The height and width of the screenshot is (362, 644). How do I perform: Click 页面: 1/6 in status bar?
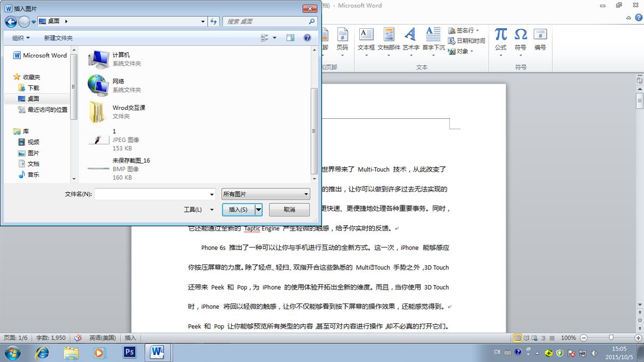15,338
